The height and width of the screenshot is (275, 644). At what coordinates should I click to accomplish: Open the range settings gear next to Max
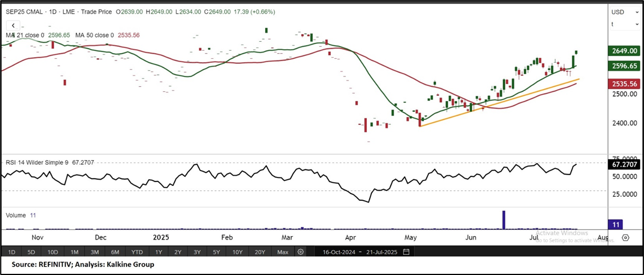click(301, 252)
